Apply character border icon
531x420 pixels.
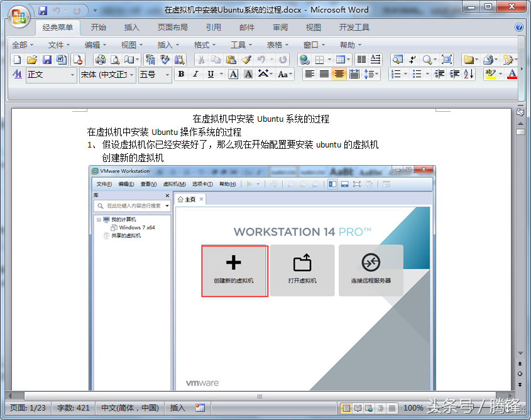[233, 74]
